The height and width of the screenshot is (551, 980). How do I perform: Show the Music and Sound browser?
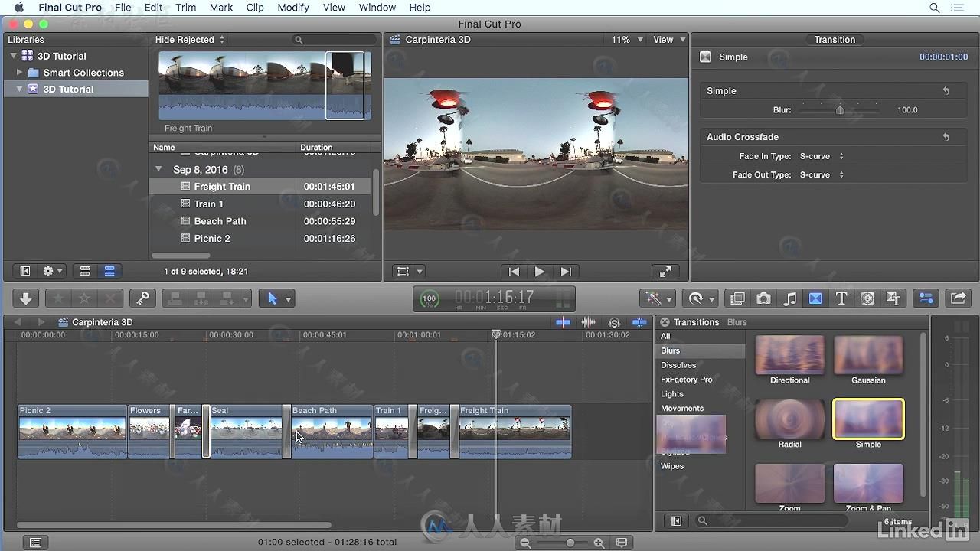(x=789, y=298)
